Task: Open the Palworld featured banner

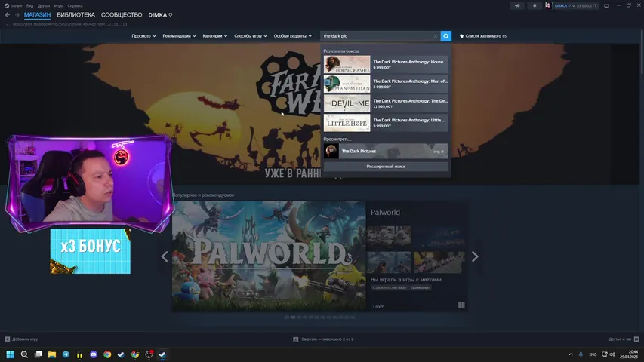Action: click(x=269, y=256)
